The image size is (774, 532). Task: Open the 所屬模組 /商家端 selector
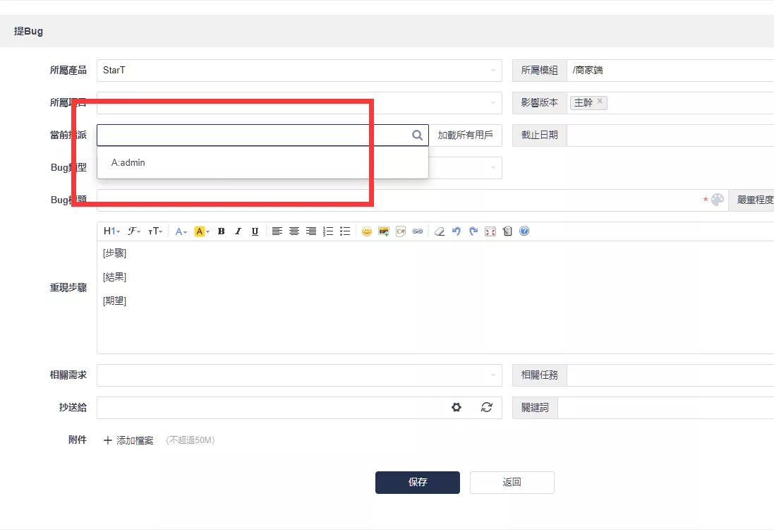pos(670,71)
